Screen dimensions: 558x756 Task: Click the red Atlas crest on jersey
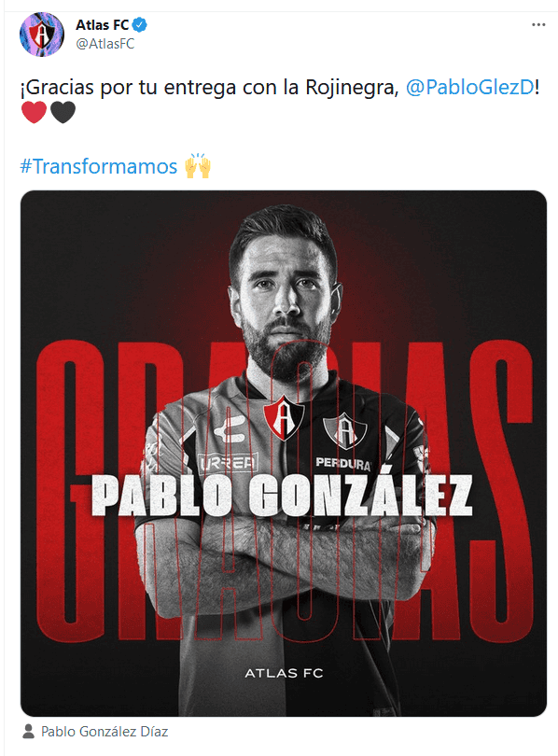coord(284,417)
